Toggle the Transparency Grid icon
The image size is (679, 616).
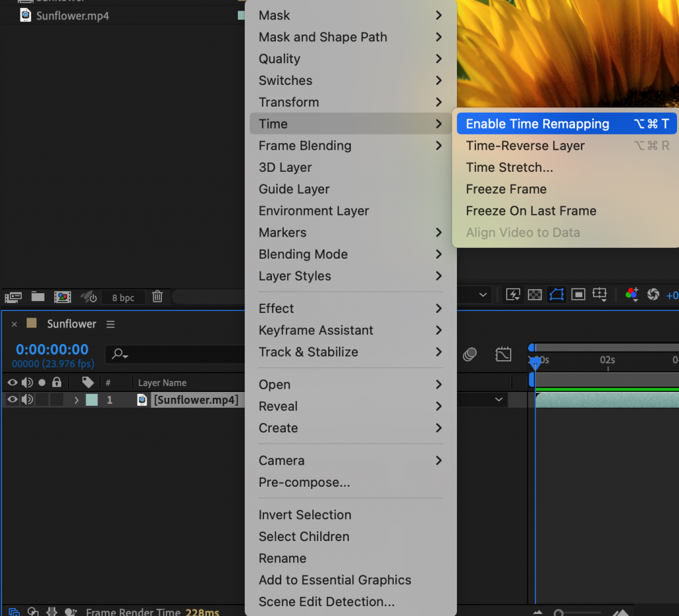[533, 294]
